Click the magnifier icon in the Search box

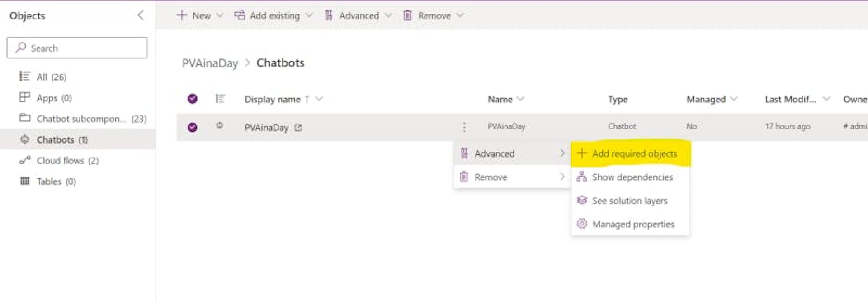pyautogui.click(x=21, y=48)
